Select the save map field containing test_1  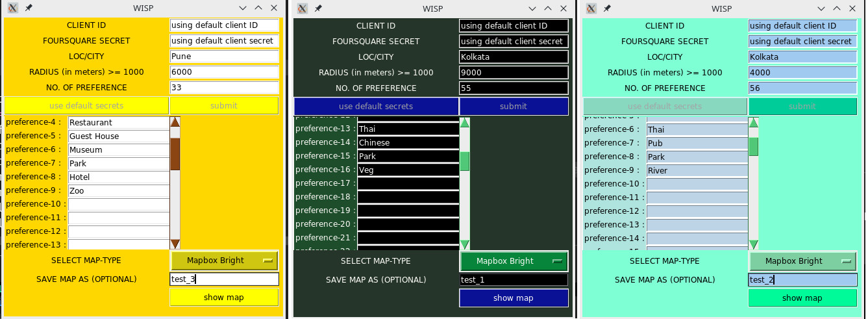click(x=514, y=280)
